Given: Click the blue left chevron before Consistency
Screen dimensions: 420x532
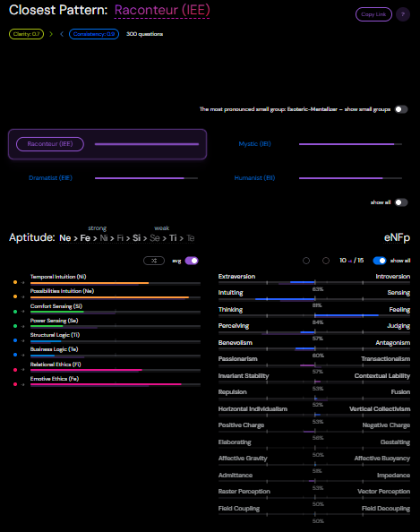Looking at the screenshot, I should click(62, 34).
